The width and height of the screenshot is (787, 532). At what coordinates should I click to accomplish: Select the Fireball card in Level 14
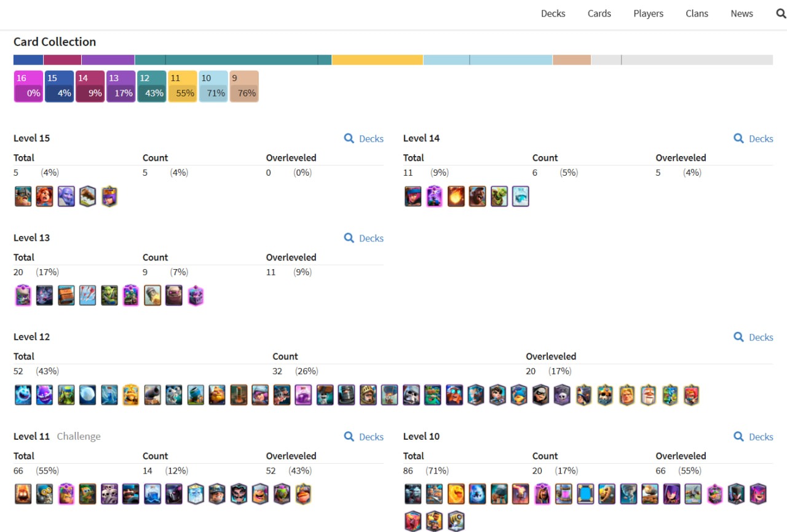click(x=456, y=196)
